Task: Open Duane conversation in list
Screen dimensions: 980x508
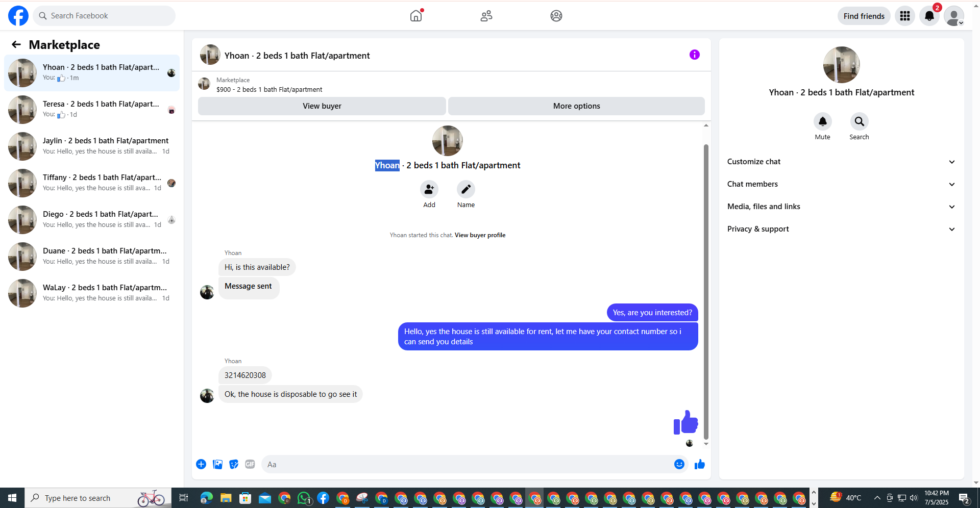Action: [92, 257]
